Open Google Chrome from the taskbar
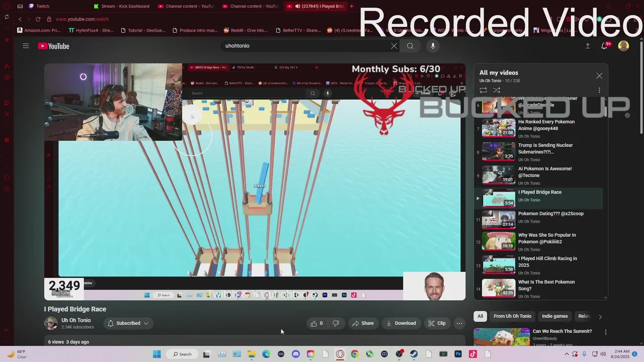 [355, 354]
